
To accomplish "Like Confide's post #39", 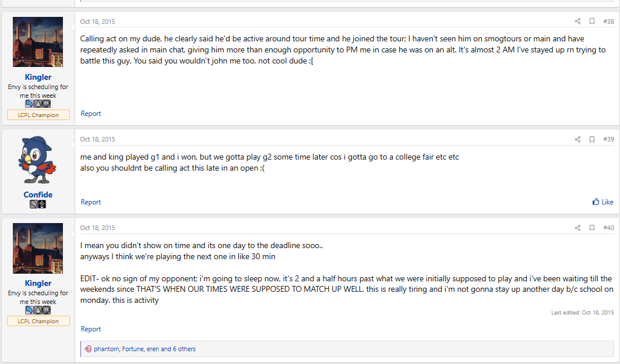I will pyautogui.click(x=603, y=202).
